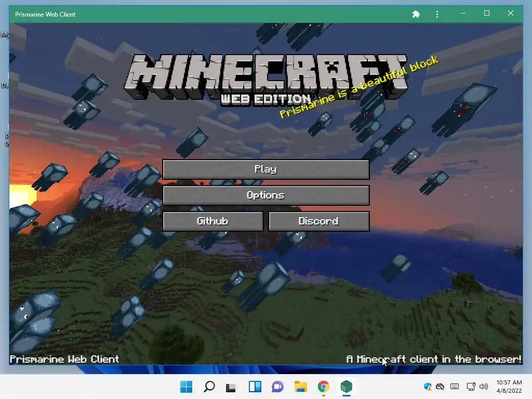Open the Widgets panel on the taskbar
The width and height of the screenshot is (532, 399).
click(x=255, y=387)
